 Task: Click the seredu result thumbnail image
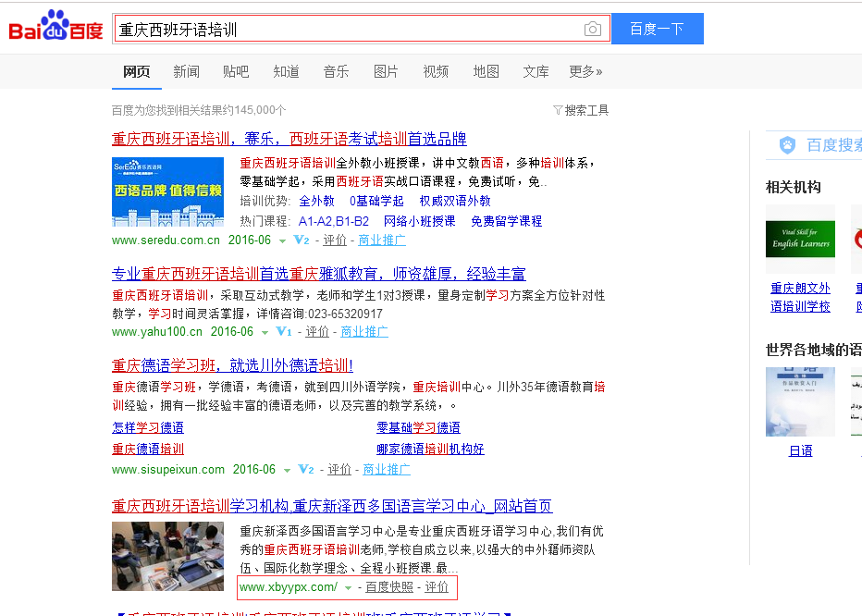pos(167,191)
